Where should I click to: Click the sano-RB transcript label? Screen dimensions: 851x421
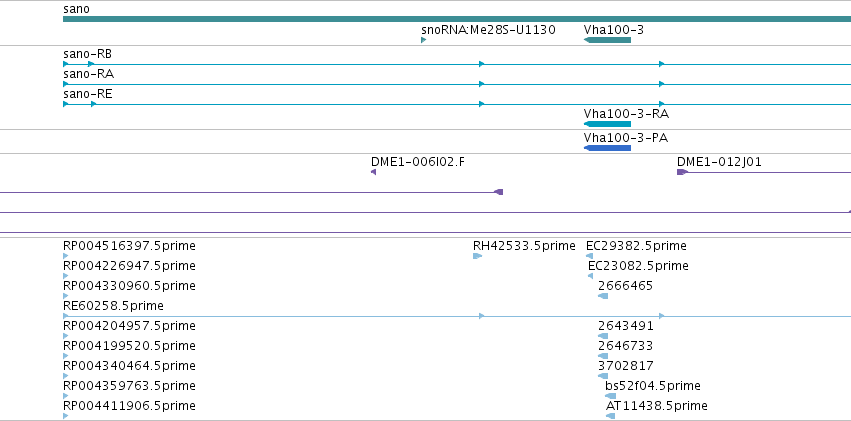88,54
